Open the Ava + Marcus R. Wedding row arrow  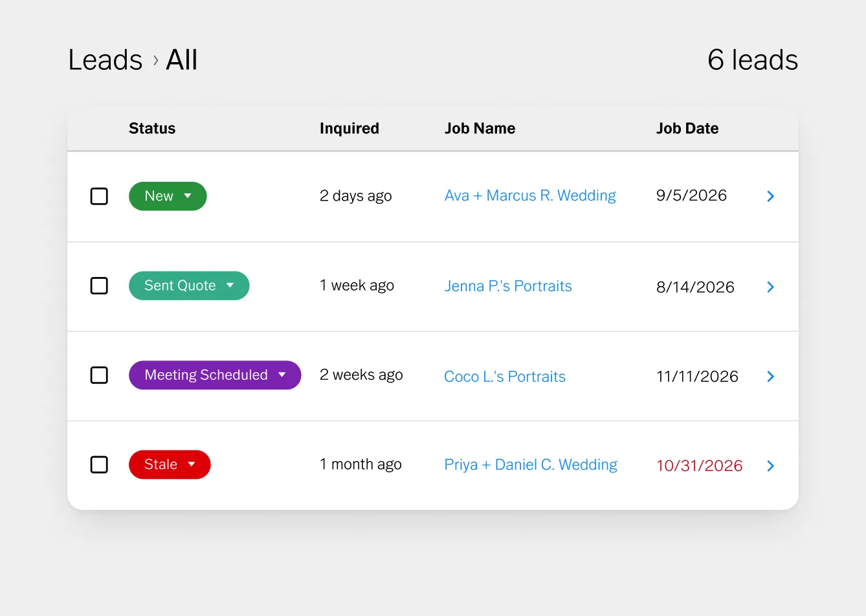pos(770,196)
